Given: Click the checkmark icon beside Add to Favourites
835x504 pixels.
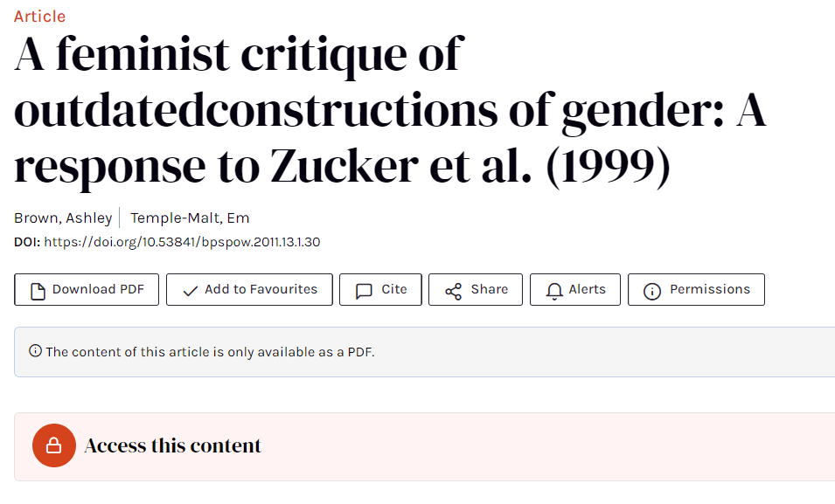Looking at the screenshot, I should (190, 291).
